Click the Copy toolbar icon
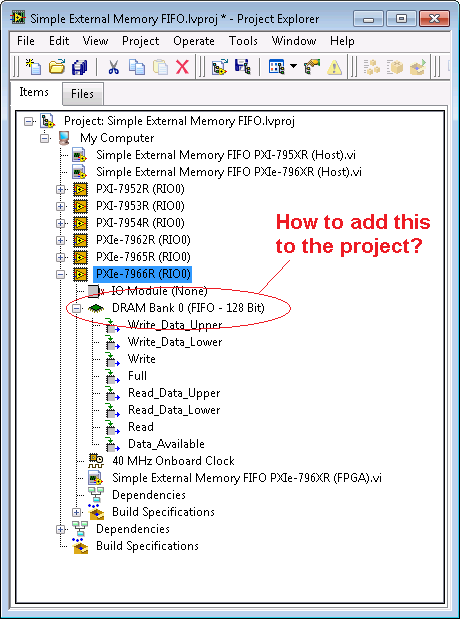The width and height of the screenshot is (461, 619). click(137, 67)
